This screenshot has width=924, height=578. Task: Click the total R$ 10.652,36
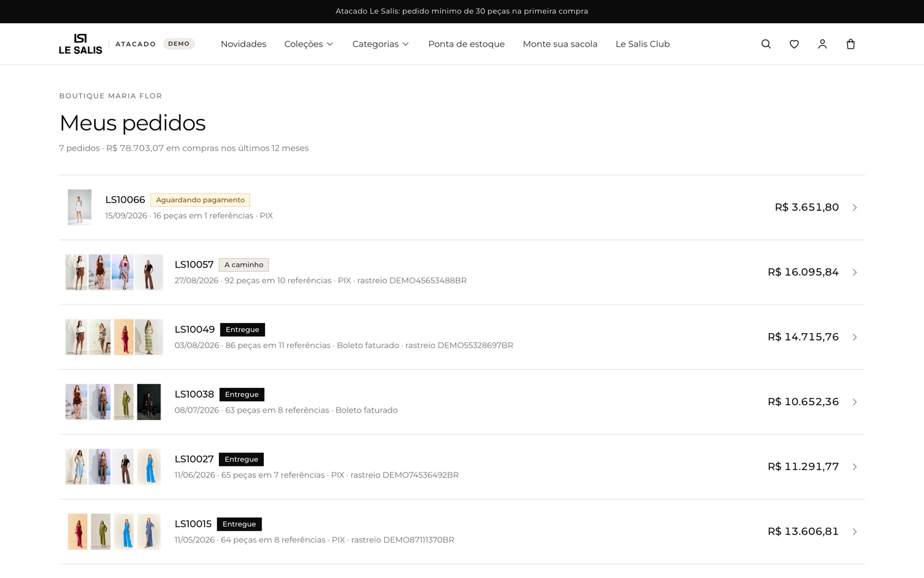pos(803,401)
